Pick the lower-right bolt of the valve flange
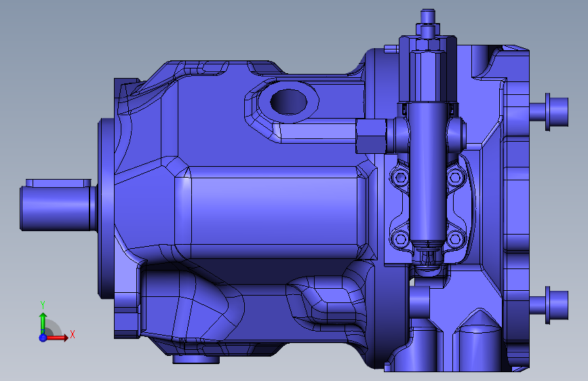588x381 pixels. (x=455, y=239)
